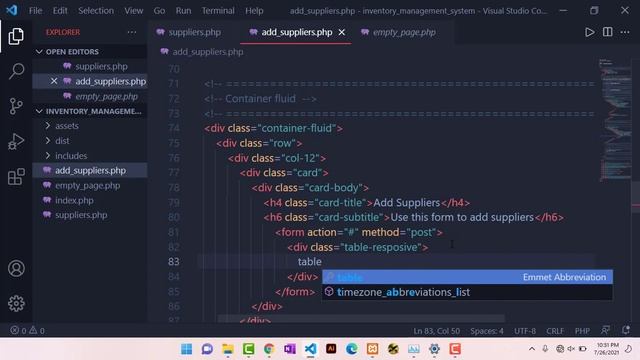
Task: Change encoding via UTF-8 status item
Action: pyautogui.click(x=525, y=331)
